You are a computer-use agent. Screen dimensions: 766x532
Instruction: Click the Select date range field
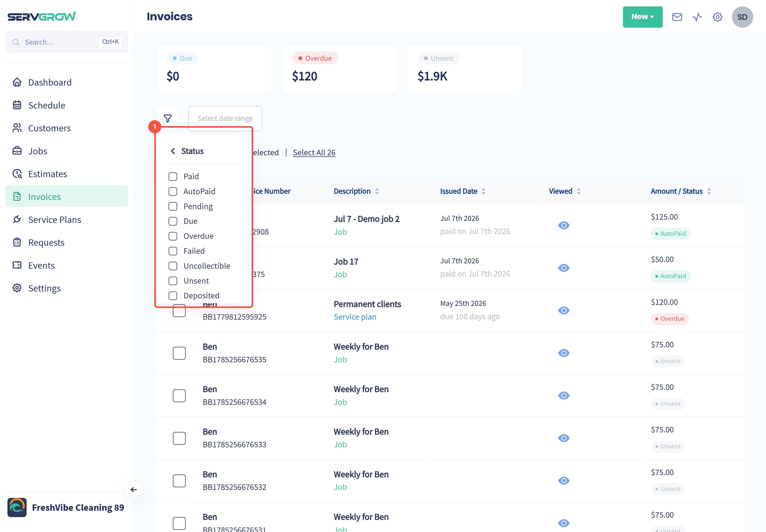[x=225, y=118]
